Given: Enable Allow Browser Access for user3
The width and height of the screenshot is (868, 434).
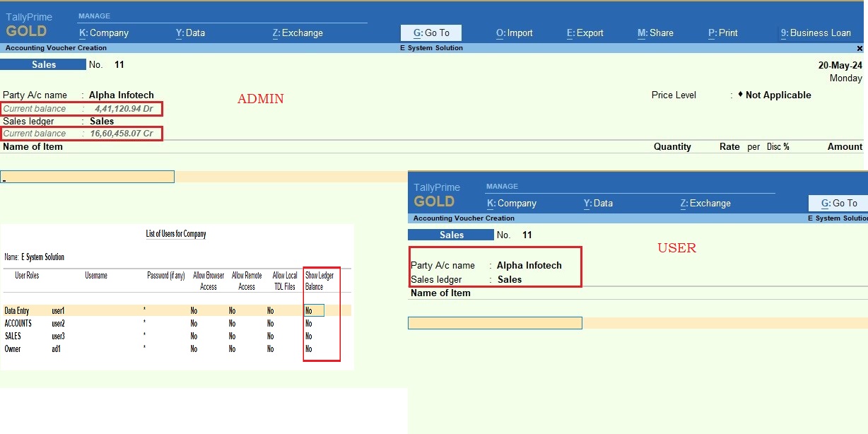Looking at the screenshot, I should point(193,336).
